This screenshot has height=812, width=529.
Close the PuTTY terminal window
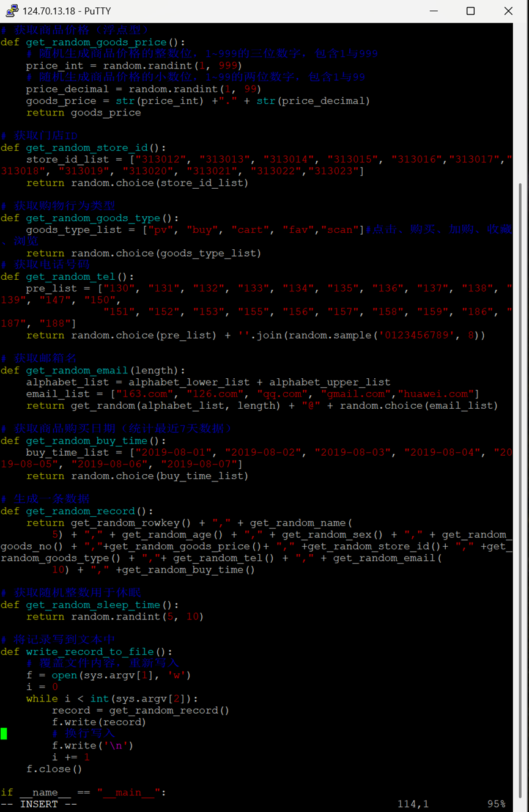508,11
